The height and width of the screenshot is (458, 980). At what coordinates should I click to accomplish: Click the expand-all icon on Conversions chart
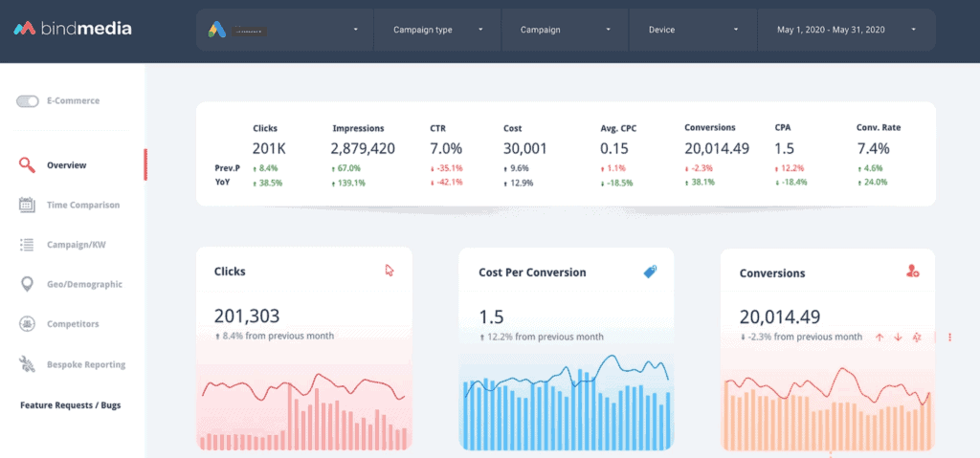tap(917, 338)
